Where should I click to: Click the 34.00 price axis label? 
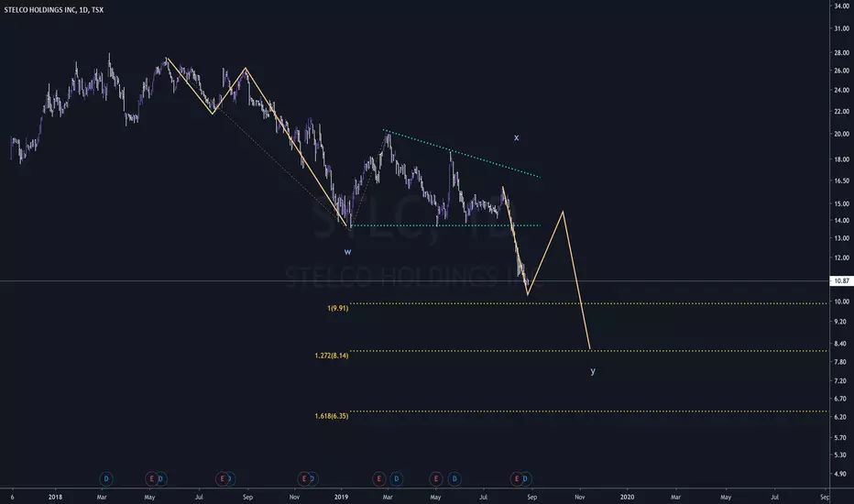tap(841, 6)
